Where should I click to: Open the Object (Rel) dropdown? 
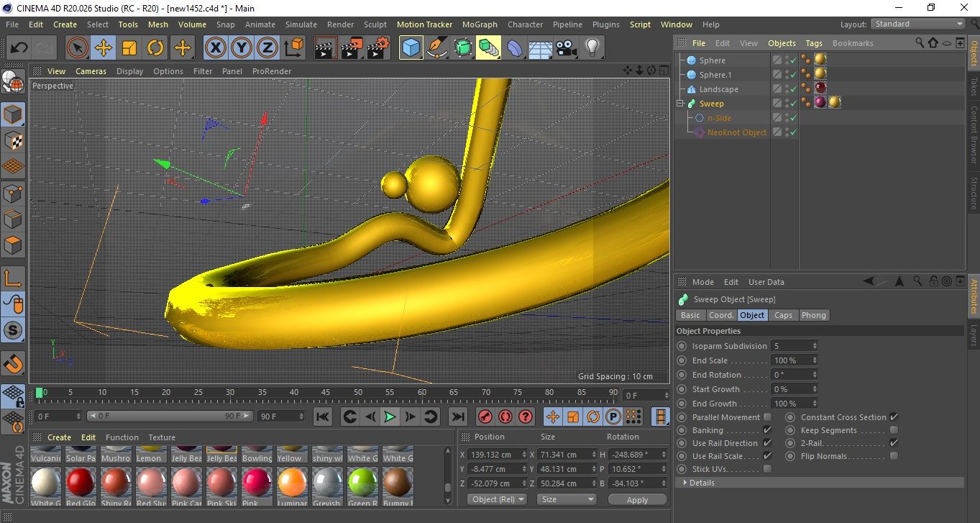click(x=496, y=499)
